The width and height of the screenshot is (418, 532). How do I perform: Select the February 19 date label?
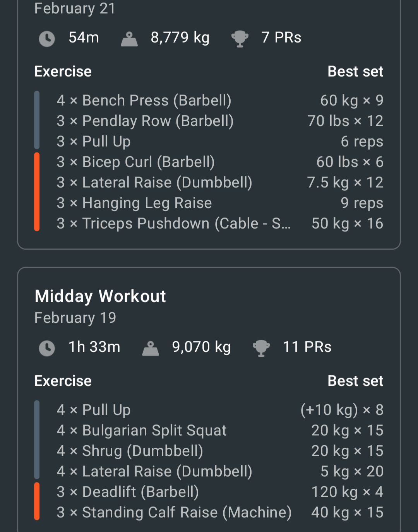[75, 318]
